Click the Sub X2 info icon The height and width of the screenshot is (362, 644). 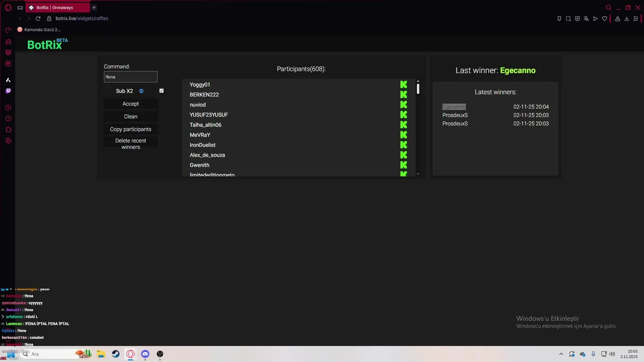[141, 91]
